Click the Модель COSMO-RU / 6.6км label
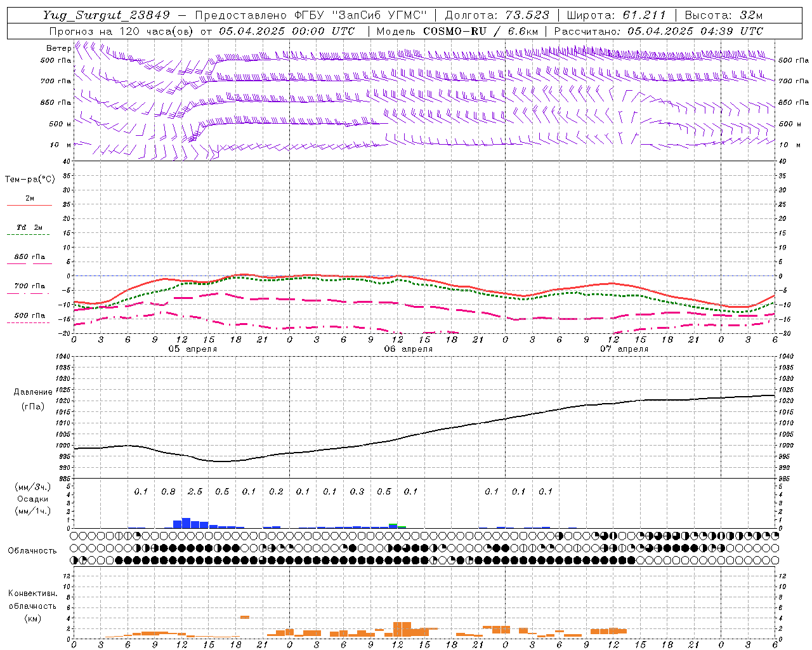The height and width of the screenshot is (650, 812). tap(457, 31)
